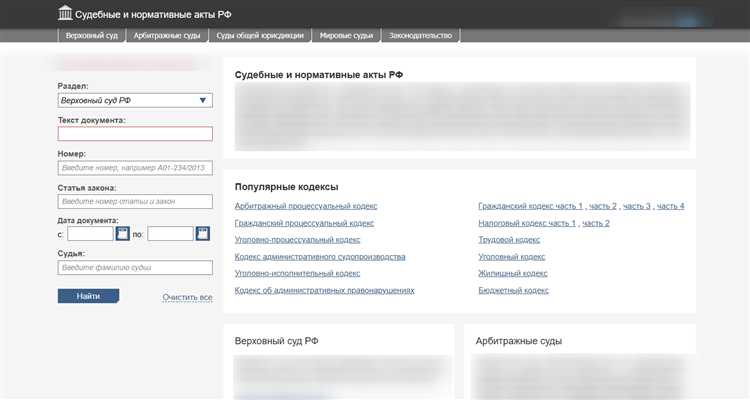
Task: Open the Мировые судьи tab
Action: coord(346,35)
